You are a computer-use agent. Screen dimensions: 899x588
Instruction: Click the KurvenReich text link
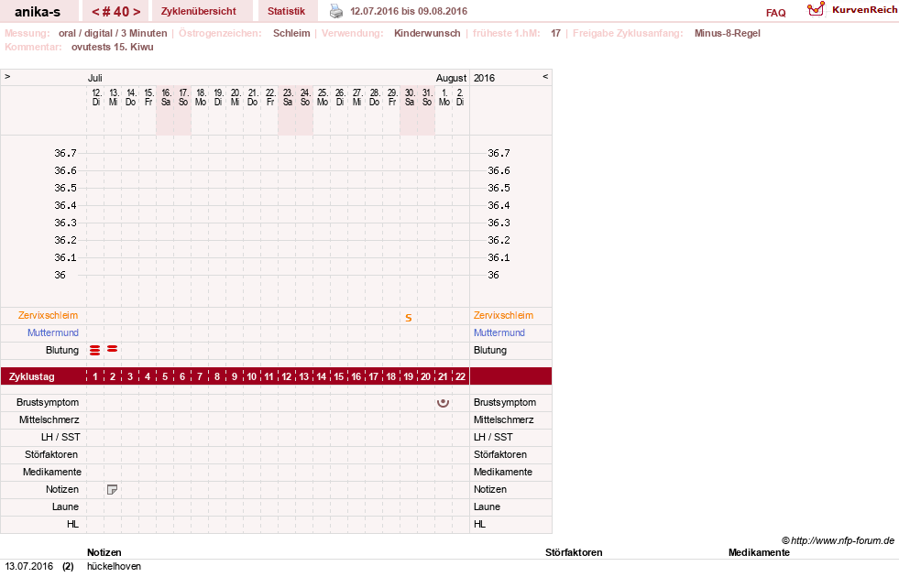point(864,10)
